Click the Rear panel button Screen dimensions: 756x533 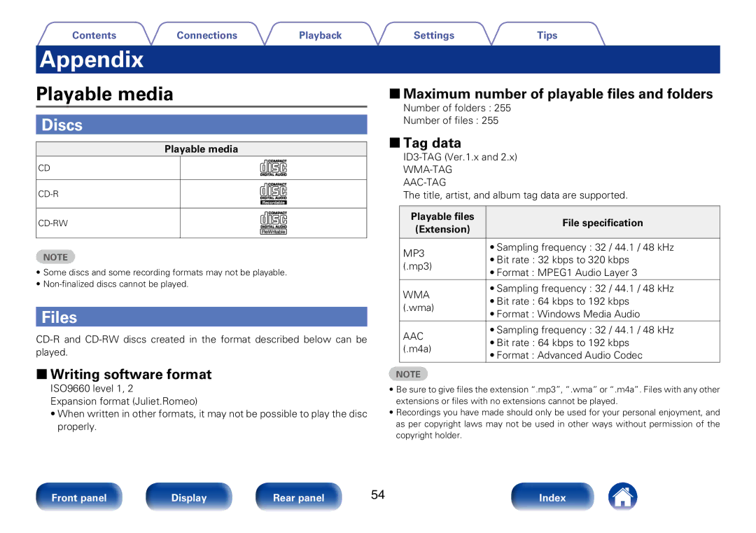[298, 497]
